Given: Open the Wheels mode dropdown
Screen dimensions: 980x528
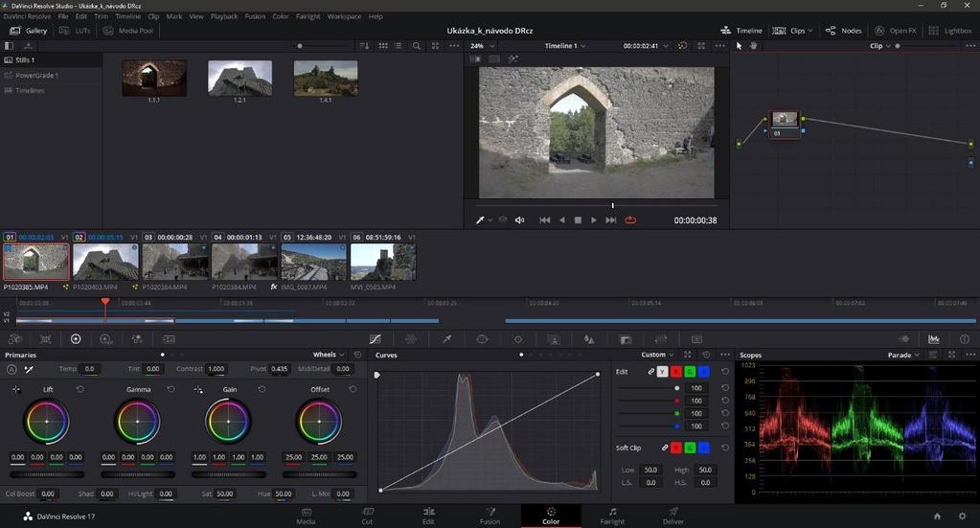Looking at the screenshot, I should [329, 355].
